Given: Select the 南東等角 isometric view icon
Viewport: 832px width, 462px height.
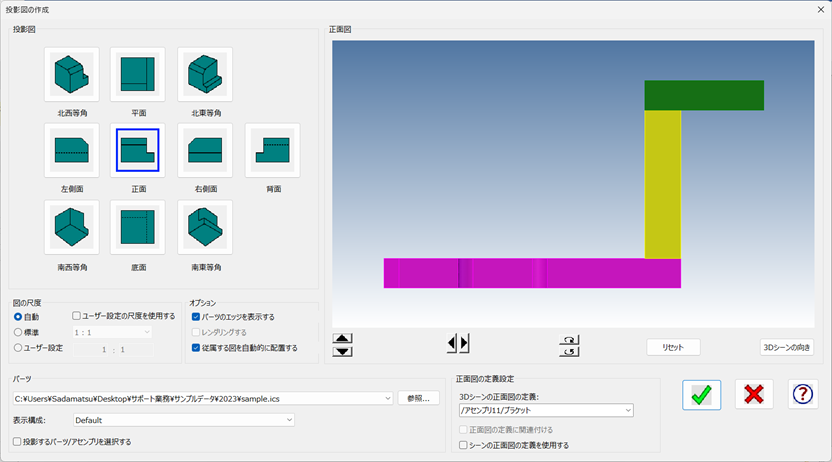Looking at the screenshot, I should click(x=205, y=227).
